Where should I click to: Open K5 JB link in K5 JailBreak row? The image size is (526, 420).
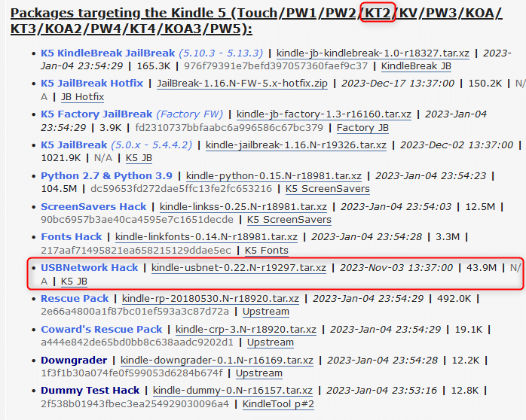click(139, 158)
